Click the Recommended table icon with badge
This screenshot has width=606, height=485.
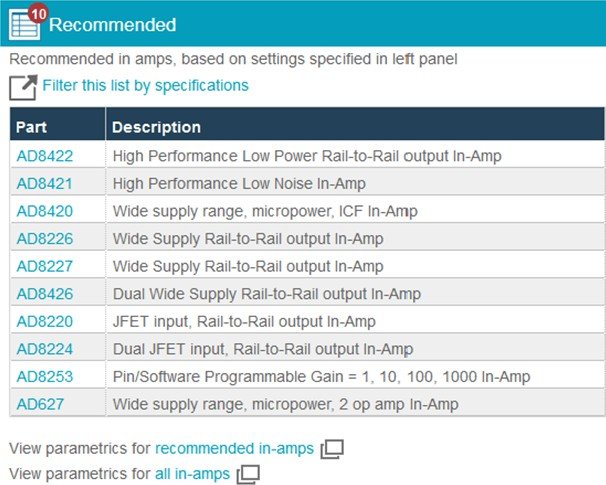tap(27, 22)
